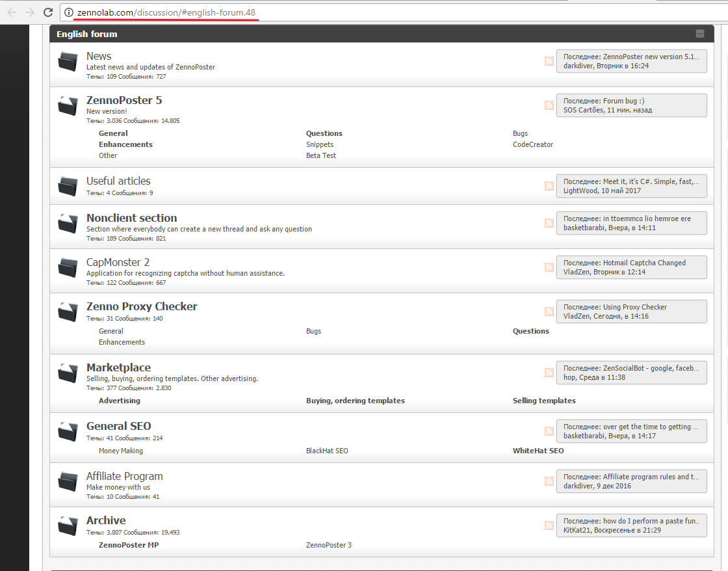Click the News forum folder icon
728x571 pixels.
tap(68, 62)
